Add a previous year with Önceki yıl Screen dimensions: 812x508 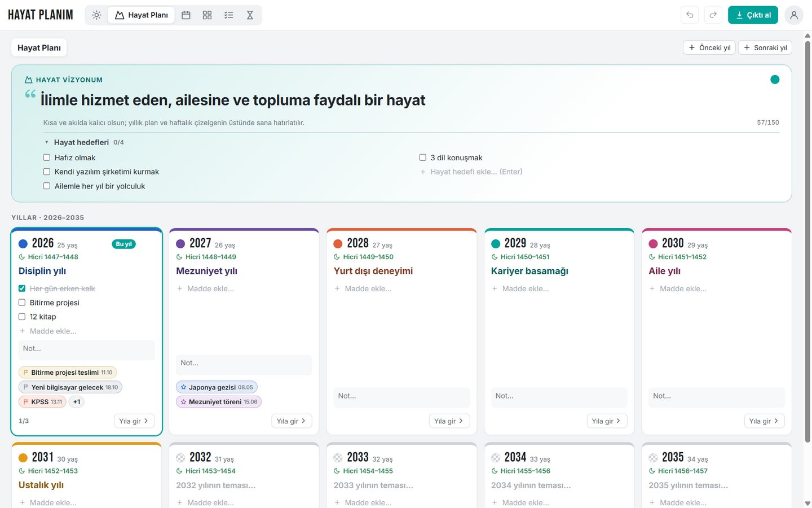point(709,47)
